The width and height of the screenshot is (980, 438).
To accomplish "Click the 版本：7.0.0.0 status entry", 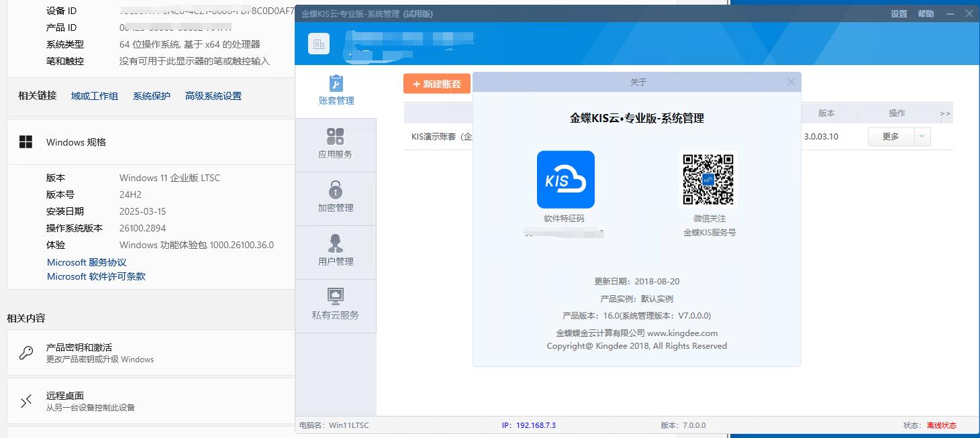I will click(683, 425).
